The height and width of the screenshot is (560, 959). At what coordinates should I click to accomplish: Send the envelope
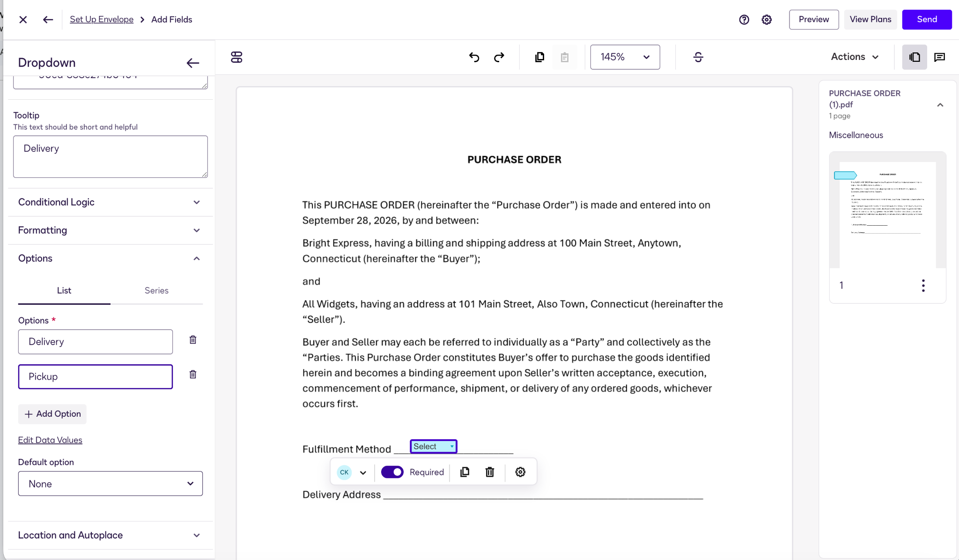click(927, 19)
